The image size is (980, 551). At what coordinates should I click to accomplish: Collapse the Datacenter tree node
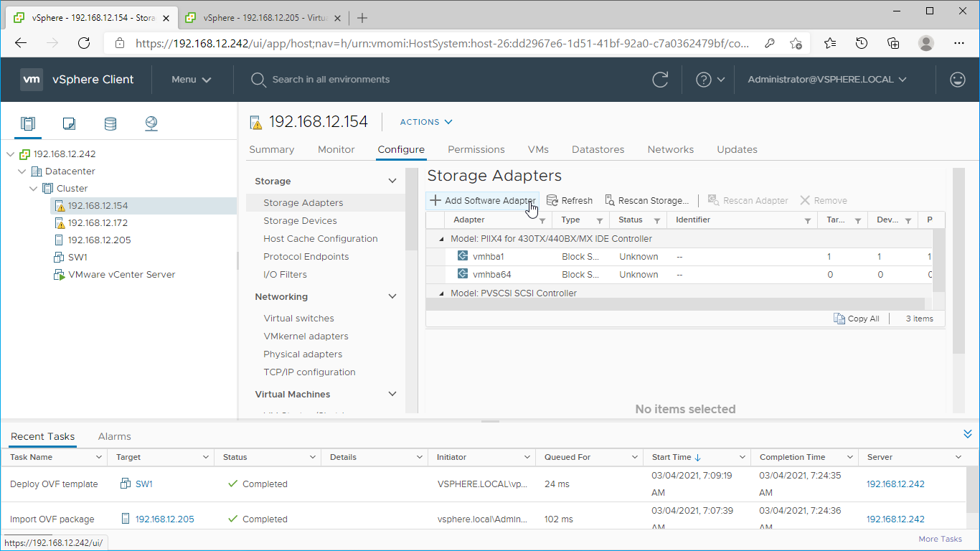coord(22,171)
